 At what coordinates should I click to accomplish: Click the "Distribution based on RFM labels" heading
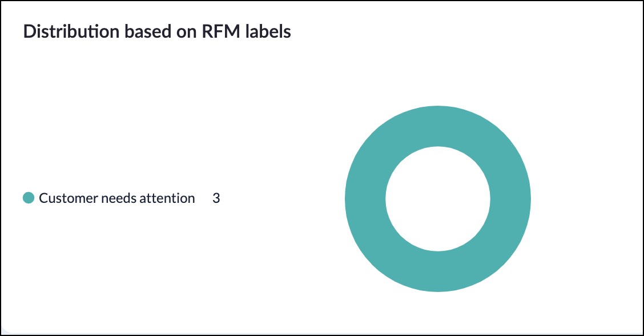point(157,32)
